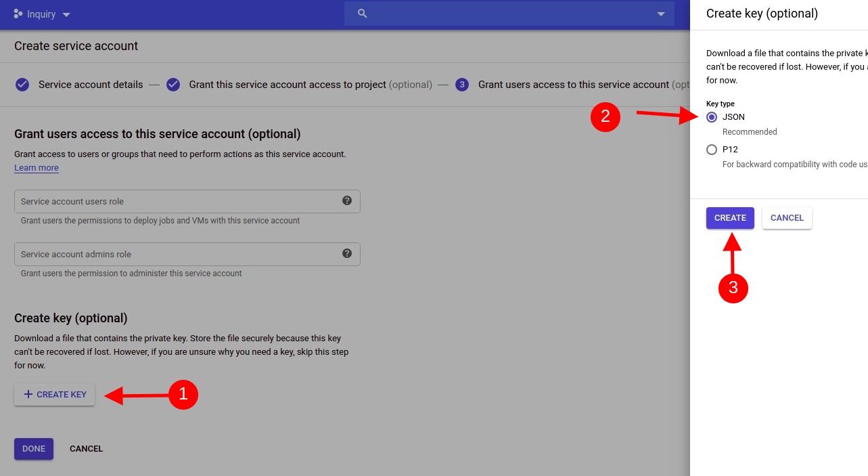Viewport: 868px width, 476px height.
Task: Open help for Service account users role
Action: [347, 200]
